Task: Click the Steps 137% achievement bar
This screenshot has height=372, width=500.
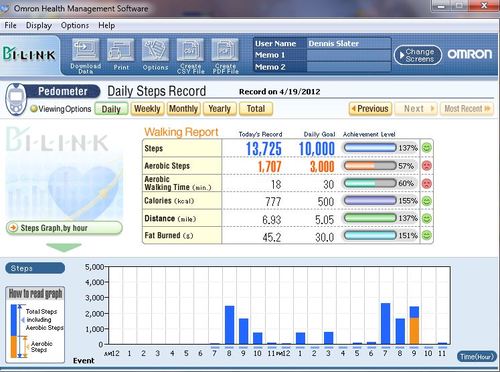Action: tap(370, 147)
